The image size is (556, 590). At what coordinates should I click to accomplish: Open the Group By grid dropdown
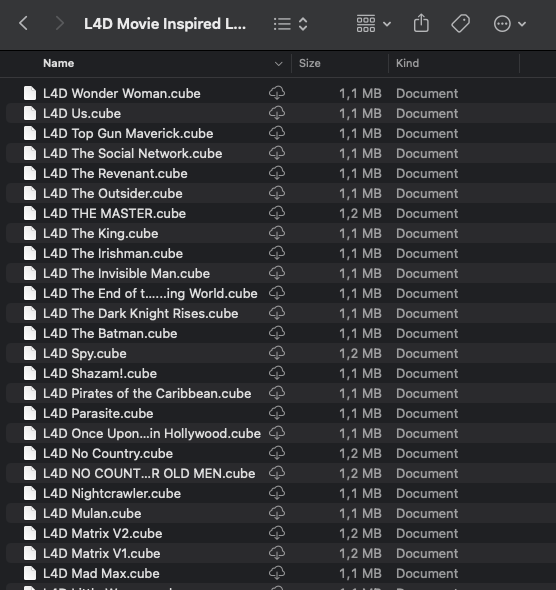tap(373, 24)
